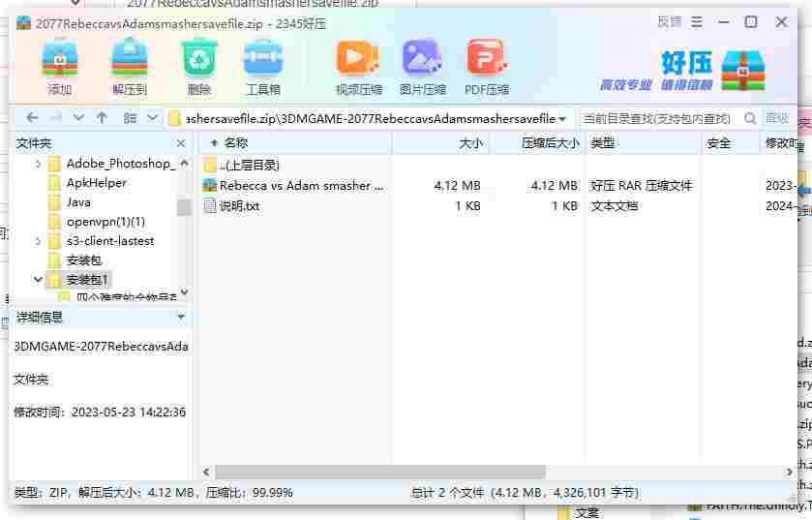Sort by 压缩后大小 column header
This screenshot has width=812, height=520.
(550, 143)
